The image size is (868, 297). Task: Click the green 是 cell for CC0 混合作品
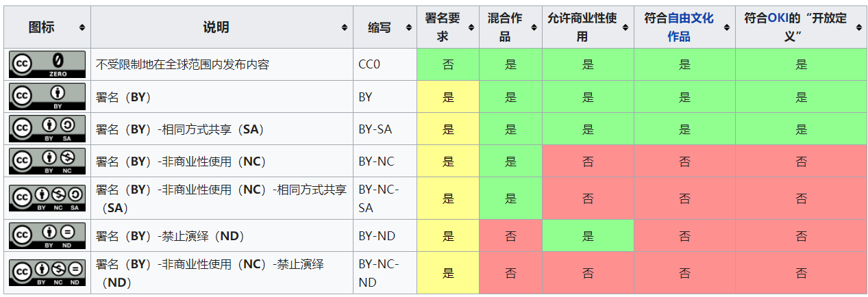click(510, 64)
